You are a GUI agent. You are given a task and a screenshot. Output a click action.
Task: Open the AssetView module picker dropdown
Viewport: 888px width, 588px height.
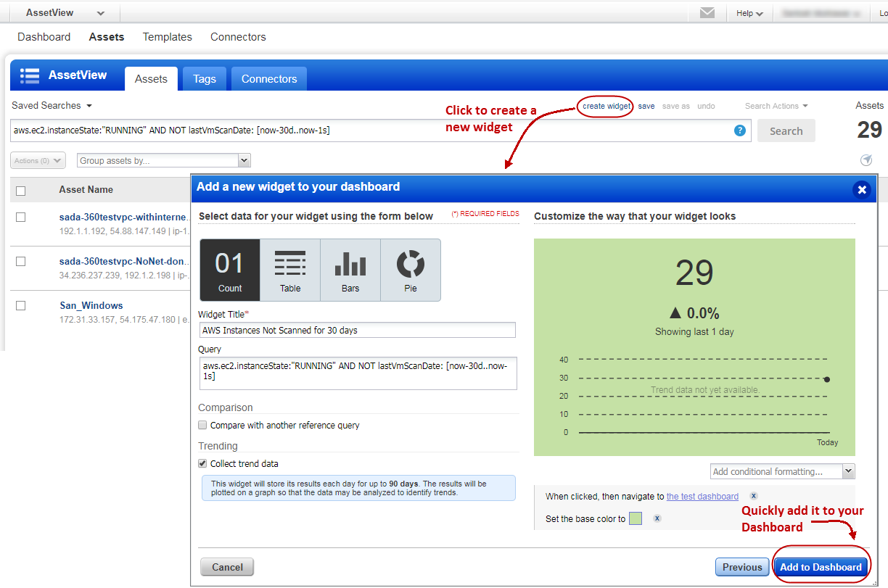click(x=65, y=13)
